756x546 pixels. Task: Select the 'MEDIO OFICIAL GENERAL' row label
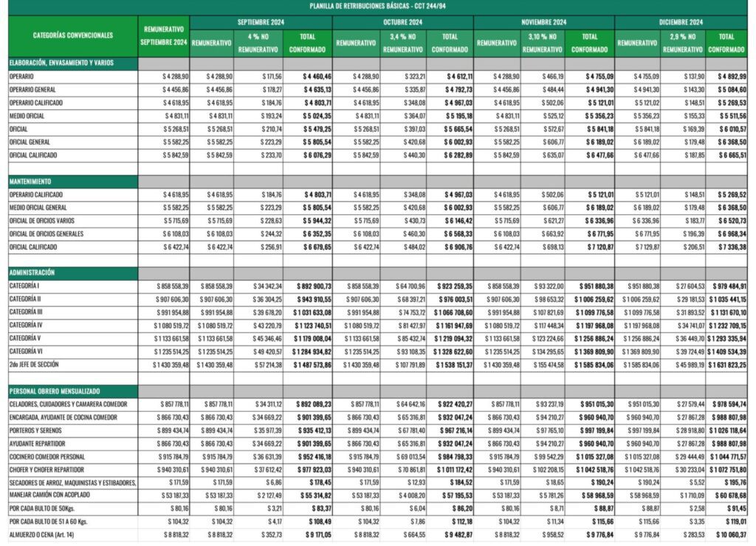tap(38, 208)
